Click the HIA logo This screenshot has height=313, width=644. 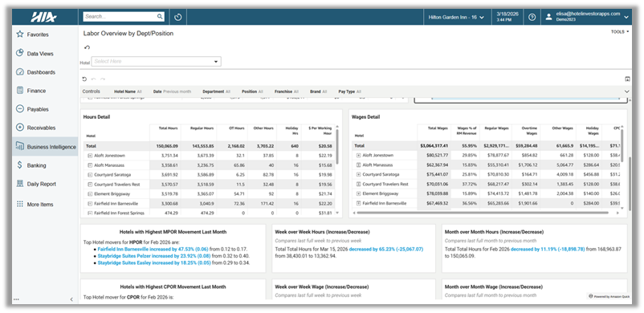click(x=44, y=17)
